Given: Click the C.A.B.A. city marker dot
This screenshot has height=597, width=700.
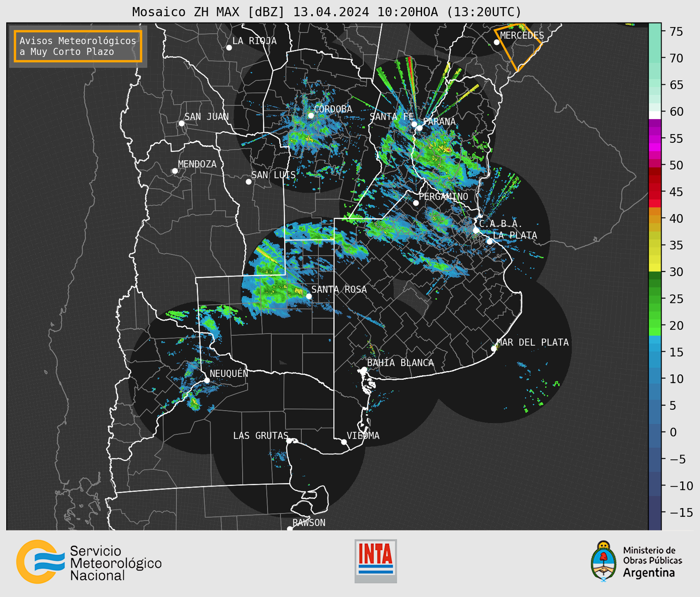Looking at the screenshot, I should point(476,230).
